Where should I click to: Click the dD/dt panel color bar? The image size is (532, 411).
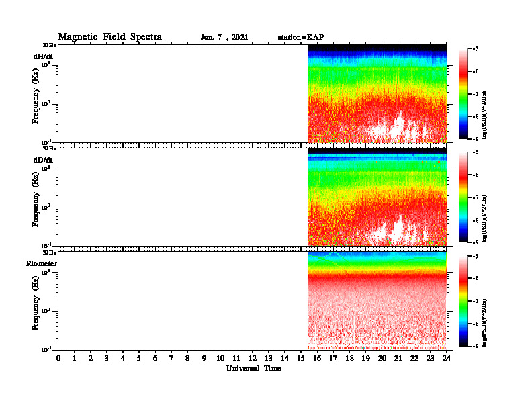click(x=463, y=197)
